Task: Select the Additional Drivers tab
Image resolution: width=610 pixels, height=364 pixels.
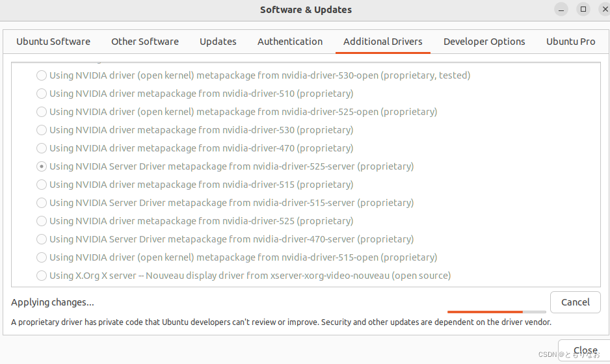Action: (383, 42)
